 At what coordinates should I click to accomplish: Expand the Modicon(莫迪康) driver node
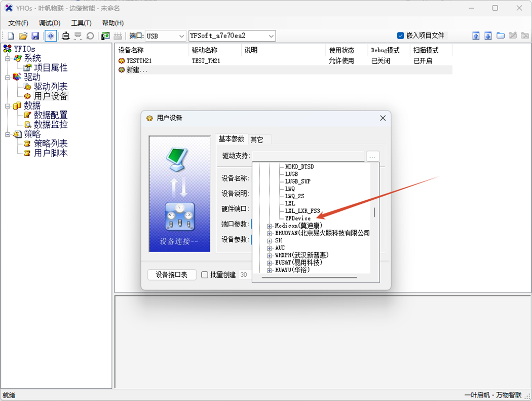tap(270, 226)
